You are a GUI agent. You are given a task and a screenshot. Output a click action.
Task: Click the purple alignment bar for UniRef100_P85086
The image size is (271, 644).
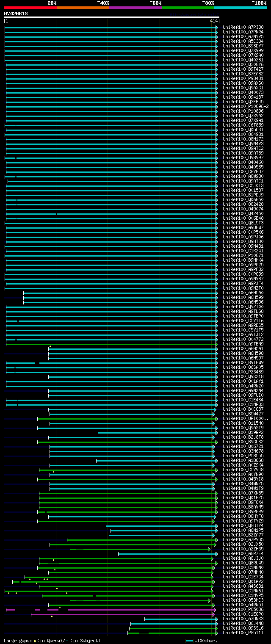point(111,610)
